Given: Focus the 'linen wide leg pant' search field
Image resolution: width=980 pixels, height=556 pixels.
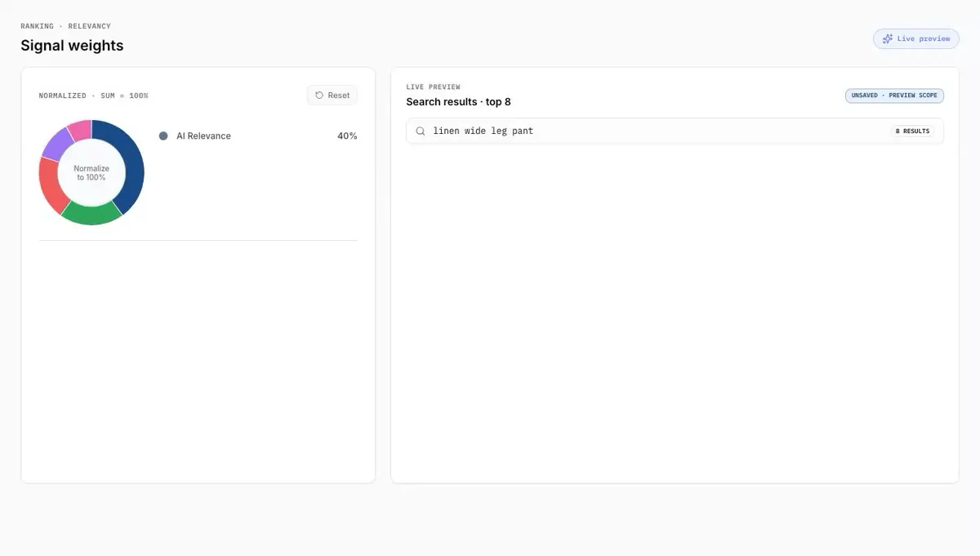Looking at the screenshot, I should point(675,131).
